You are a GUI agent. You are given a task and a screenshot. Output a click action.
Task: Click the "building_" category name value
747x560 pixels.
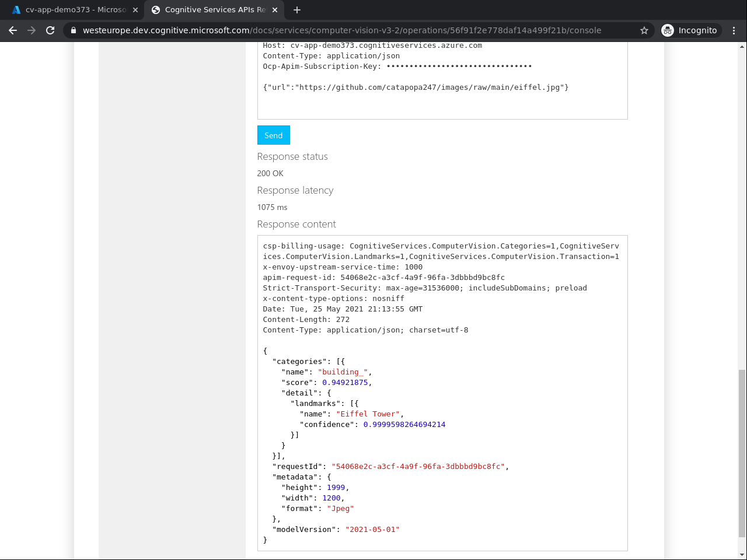(343, 372)
